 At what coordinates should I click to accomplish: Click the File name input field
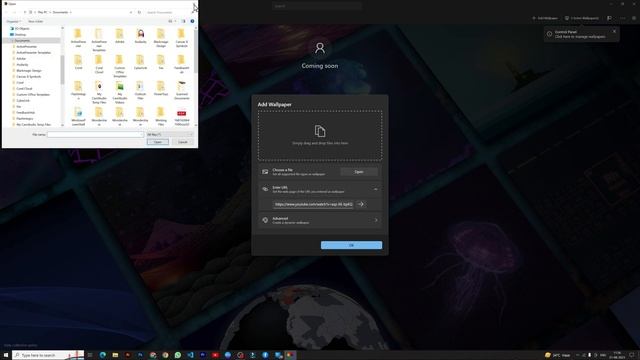pos(96,134)
